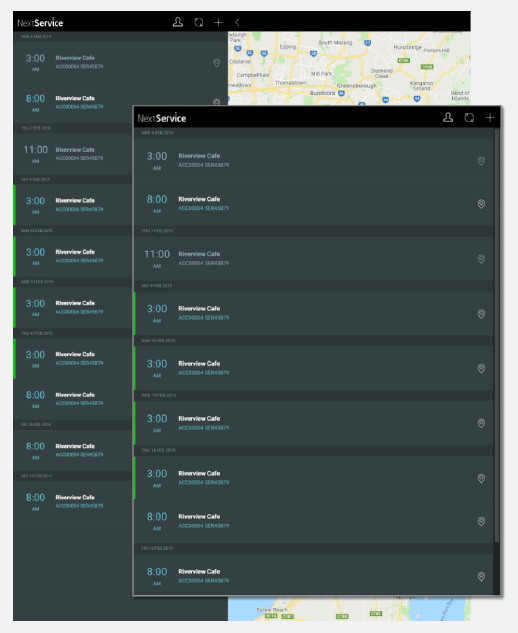This screenshot has width=518, height=633.
Task: Click WED 6 FEB 2019 date header, front window
Action: click(157, 133)
